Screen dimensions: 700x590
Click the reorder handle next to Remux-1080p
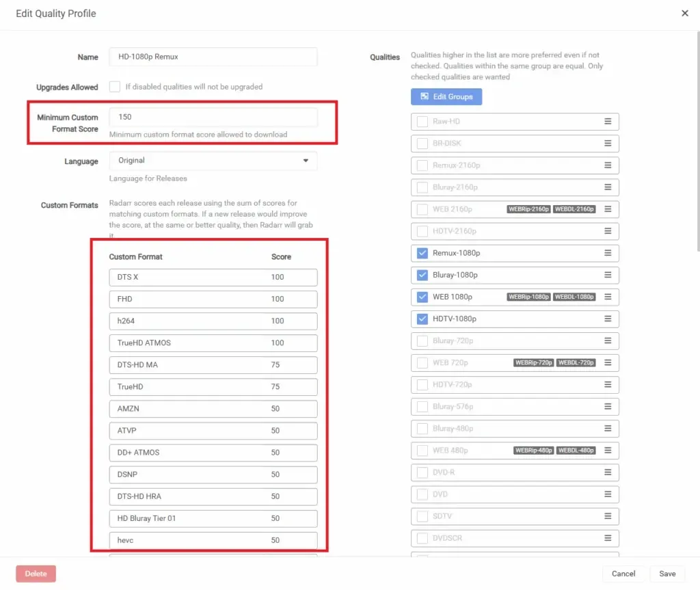click(x=609, y=253)
